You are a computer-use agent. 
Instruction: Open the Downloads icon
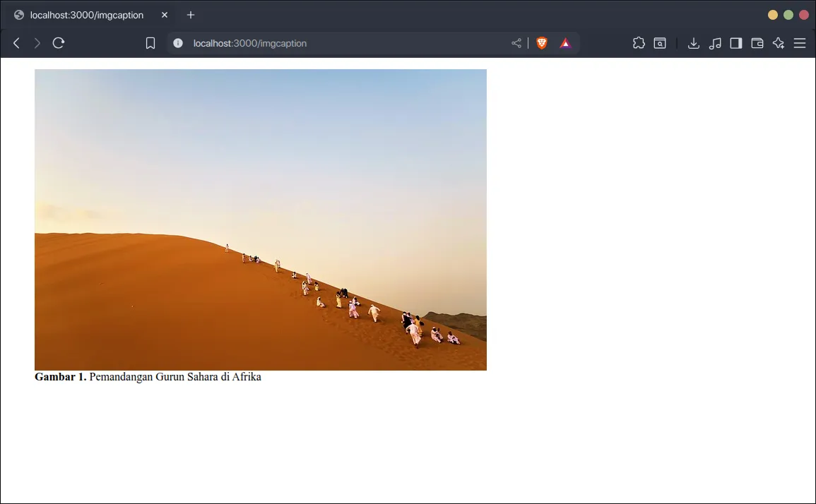point(693,43)
